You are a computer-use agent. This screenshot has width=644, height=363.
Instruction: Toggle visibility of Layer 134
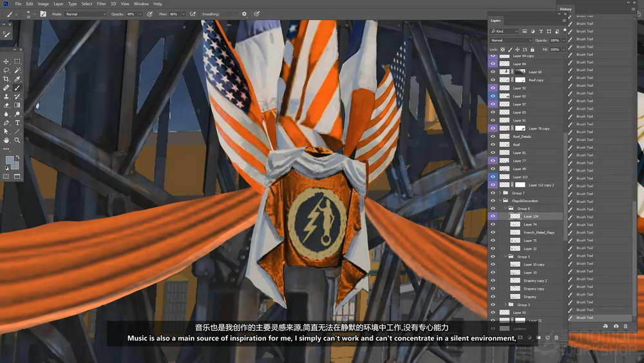pyautogui.click(x=493, y=216)
